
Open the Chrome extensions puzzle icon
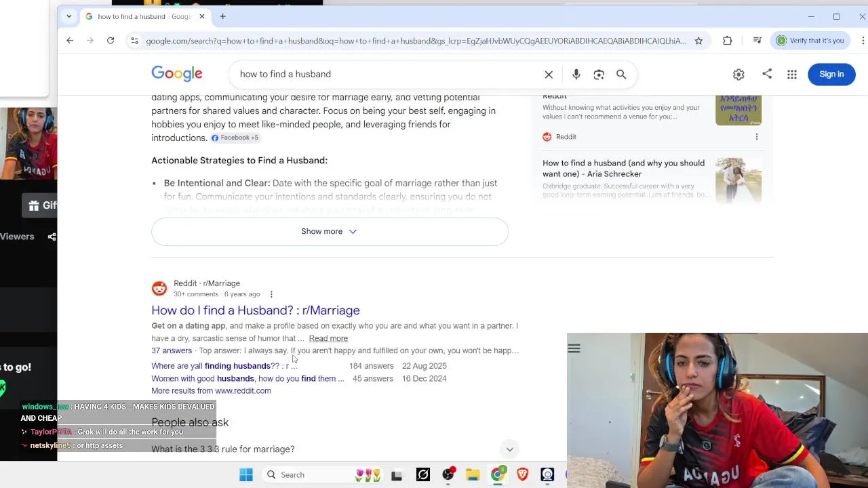tap(728, 41)
